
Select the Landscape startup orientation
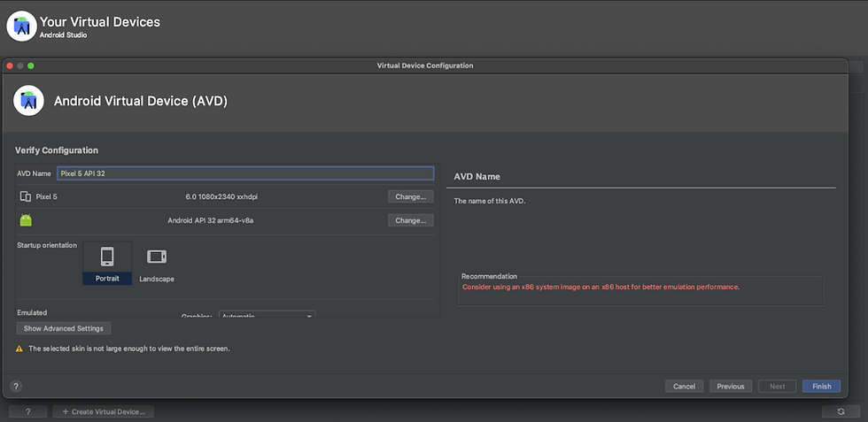[157, 264]
